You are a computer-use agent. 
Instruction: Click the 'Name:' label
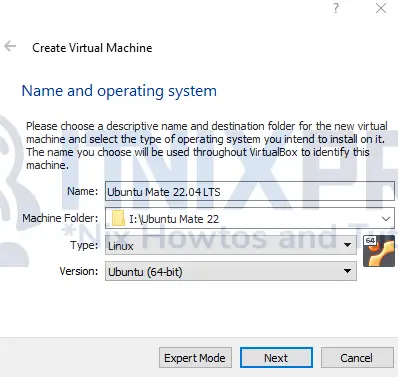pos(83,191)
